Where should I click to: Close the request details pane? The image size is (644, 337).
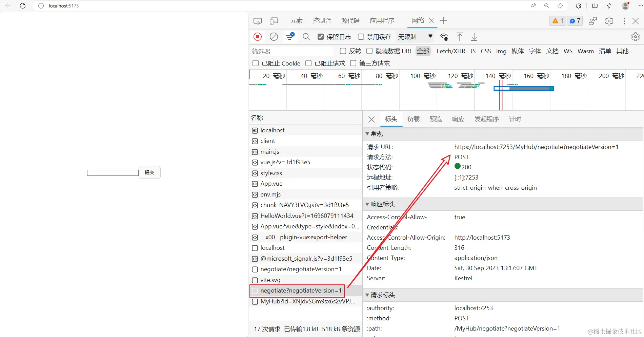[x=371, y=119]
